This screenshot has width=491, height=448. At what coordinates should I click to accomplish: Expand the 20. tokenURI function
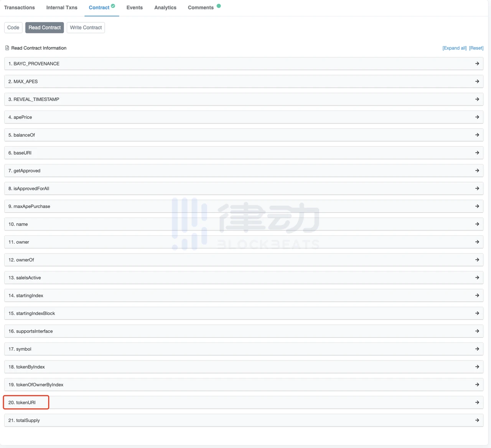[x=244, y=402]
